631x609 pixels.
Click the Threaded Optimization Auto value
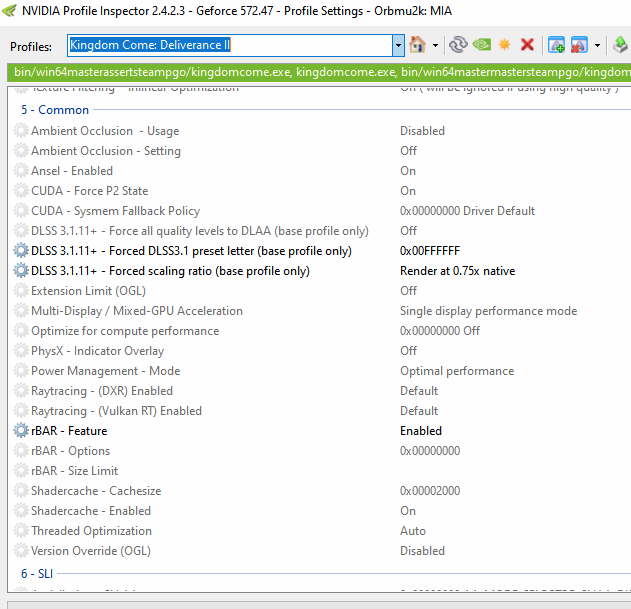tap(412, 531)
